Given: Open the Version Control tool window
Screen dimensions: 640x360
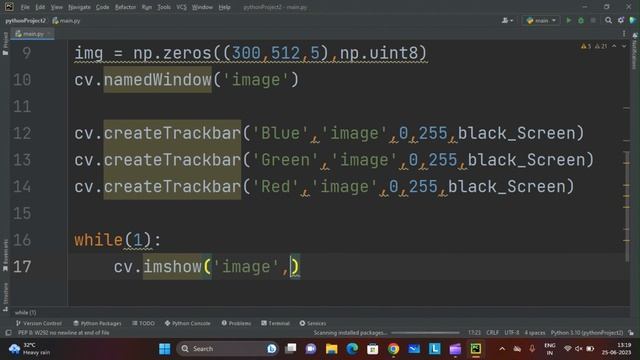Looking at the screenshot, I should [38, 323].
